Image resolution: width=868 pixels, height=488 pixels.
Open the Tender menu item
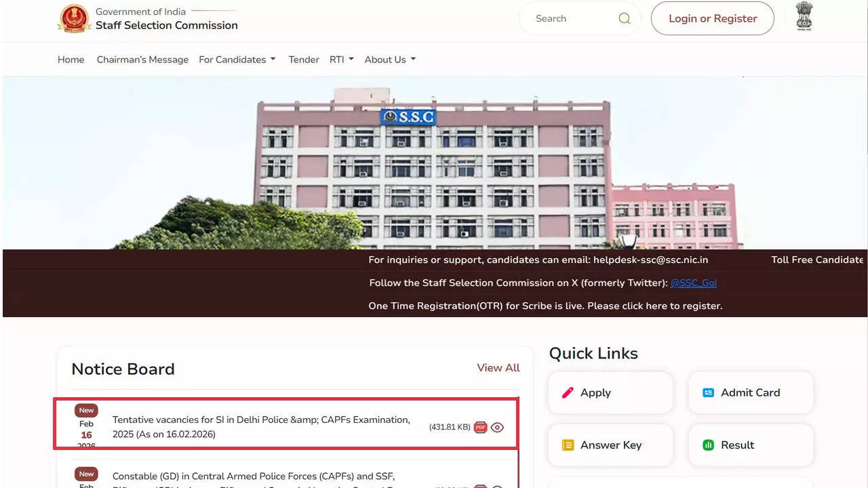(x=303, y=60)
